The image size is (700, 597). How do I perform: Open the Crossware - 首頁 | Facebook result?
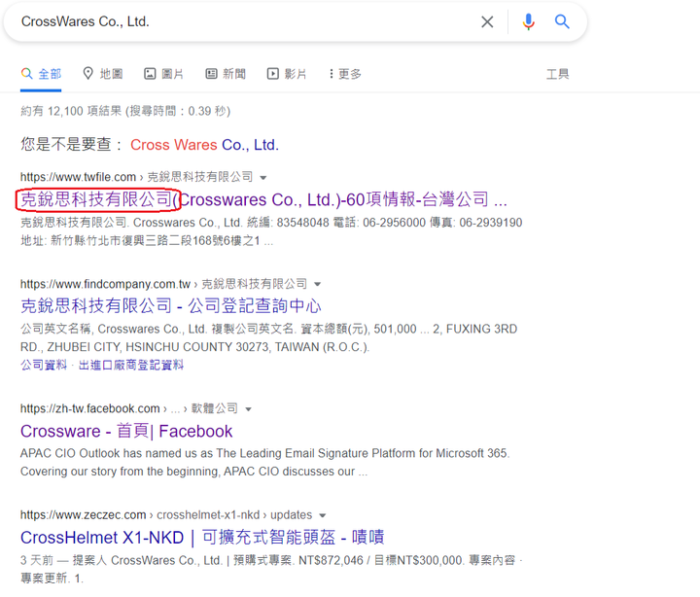pyautogui.click(x=126, y=432)
